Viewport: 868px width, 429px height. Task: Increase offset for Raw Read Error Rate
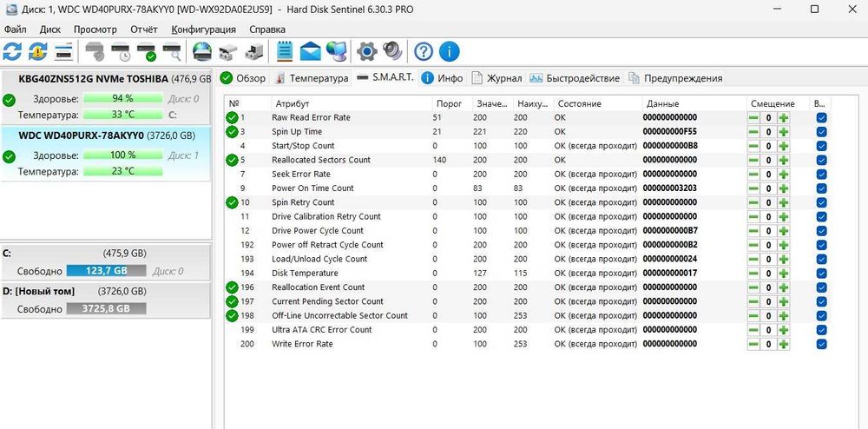click(783, 117)
